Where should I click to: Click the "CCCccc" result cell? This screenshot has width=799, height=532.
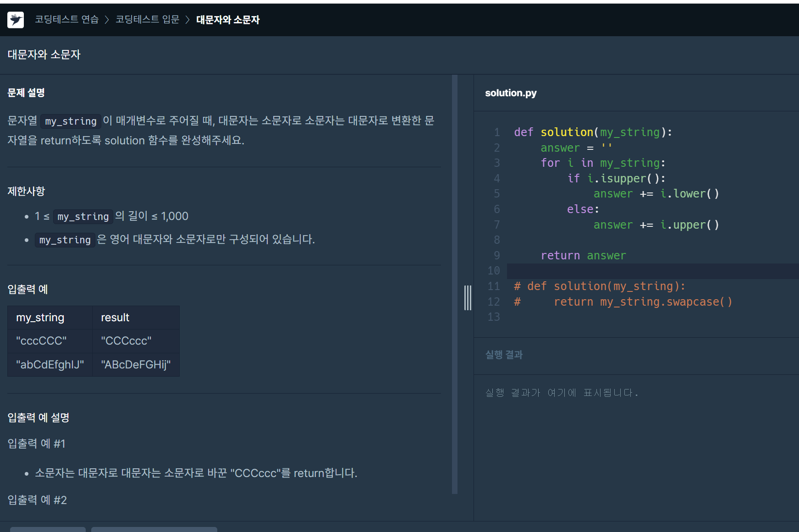pos(136,341)
